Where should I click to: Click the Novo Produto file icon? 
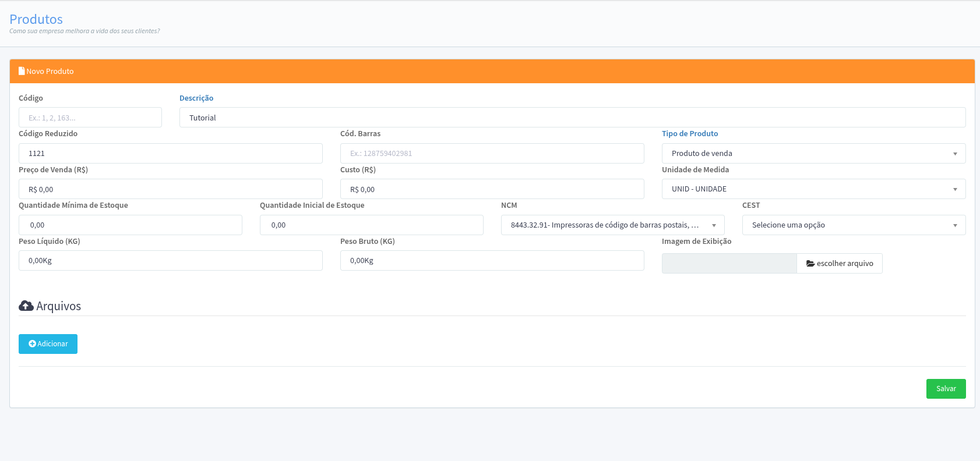22,71
